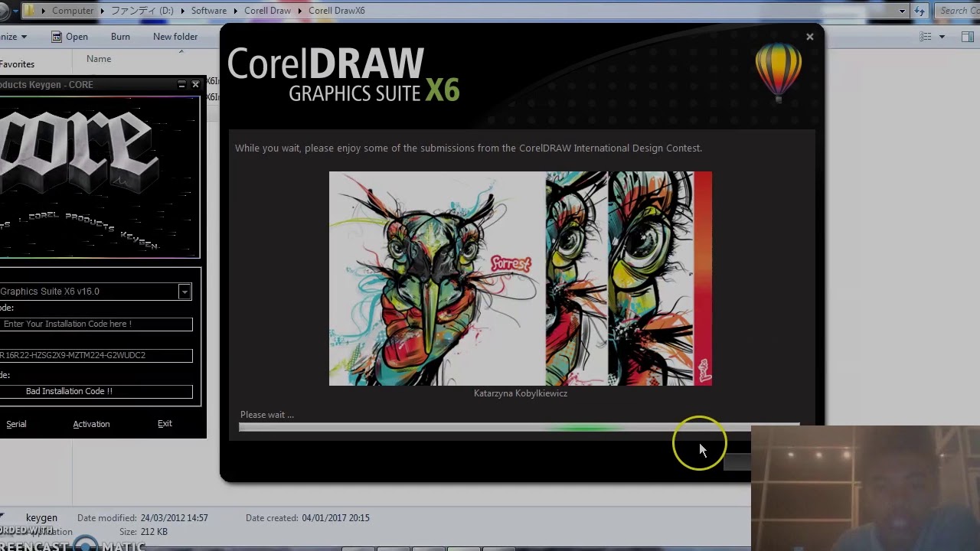Click Open in the Explorer toolbar

click(70, 37)
